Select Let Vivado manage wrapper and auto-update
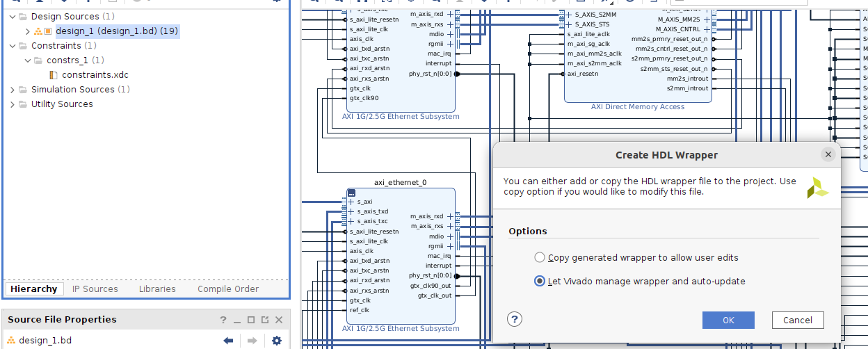This screenshot has height=349, width=868. click(x=540, y=282)
